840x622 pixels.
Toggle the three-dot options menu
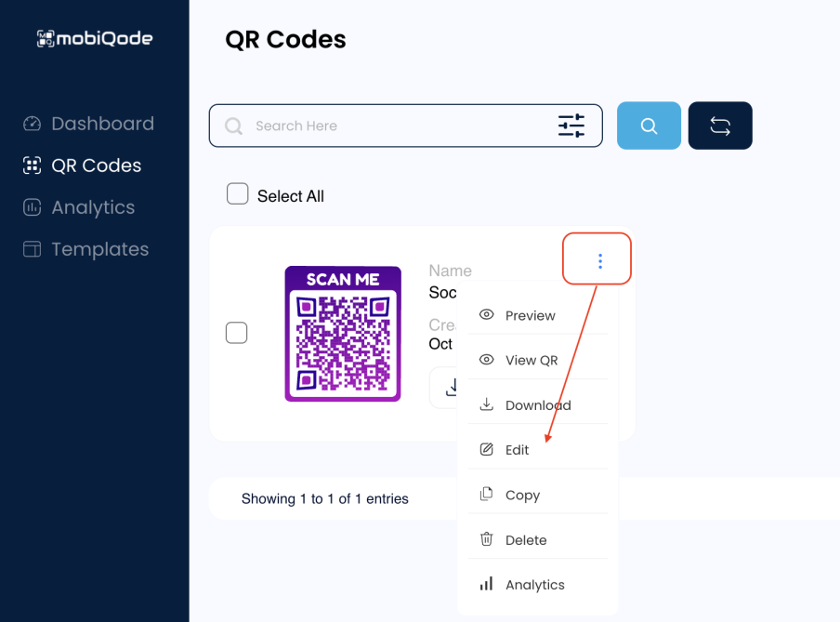599,261
